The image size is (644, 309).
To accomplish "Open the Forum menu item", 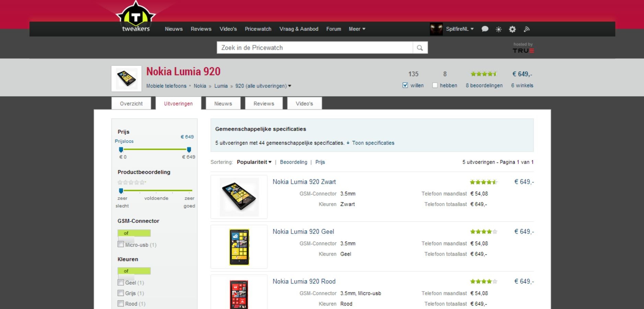I will coord(333,29).
